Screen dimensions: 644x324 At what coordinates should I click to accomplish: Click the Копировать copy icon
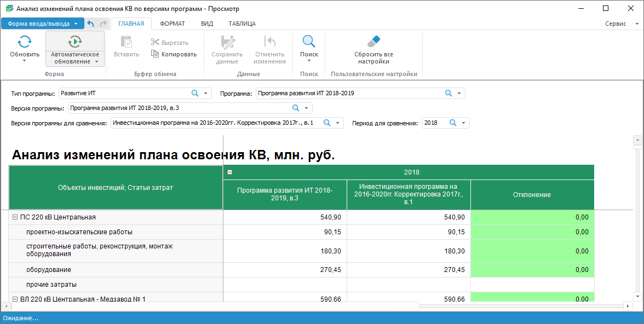[x=155, y=54]
